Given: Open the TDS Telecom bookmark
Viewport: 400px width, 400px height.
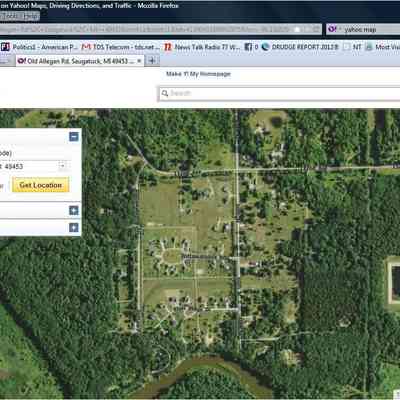Looking at the screenshot, I should (x=121, y=47).
